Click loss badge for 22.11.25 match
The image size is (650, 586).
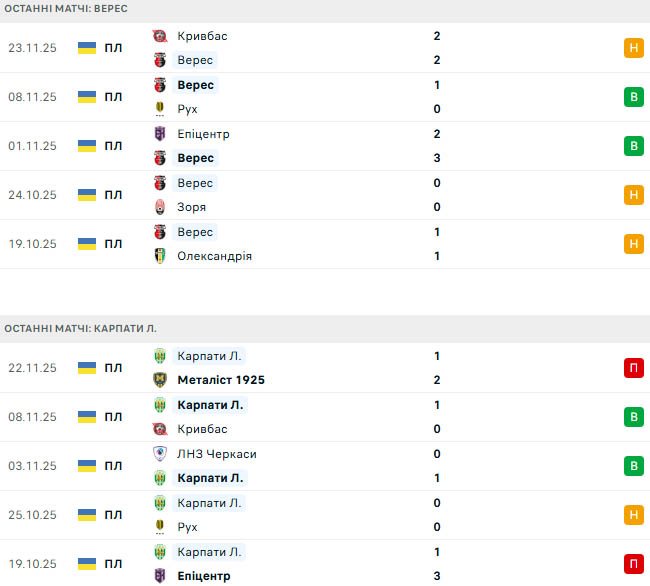[633, 368]
